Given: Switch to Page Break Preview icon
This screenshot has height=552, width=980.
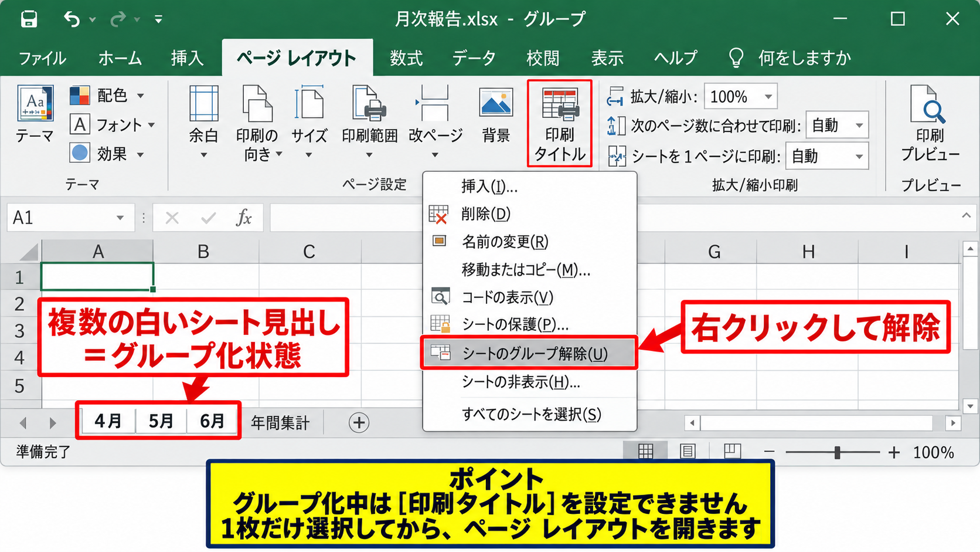Looking at the screenshot, I should click(x=732, y=451).
